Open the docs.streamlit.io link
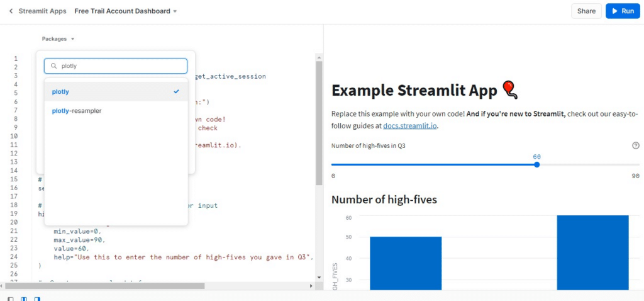 coord(410,126)
